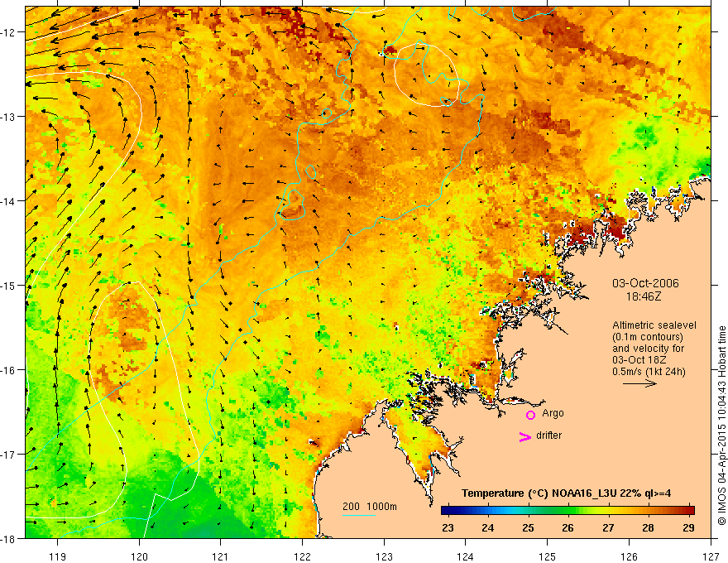Click the colorbar tick label 25
The width and height of the screenshot is (728, 563).
(528, 527)
